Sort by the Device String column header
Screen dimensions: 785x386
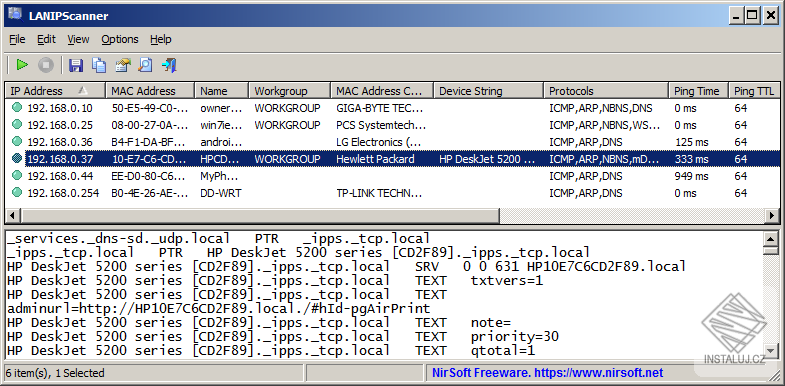pyautogui.click(x=489, y=91)
